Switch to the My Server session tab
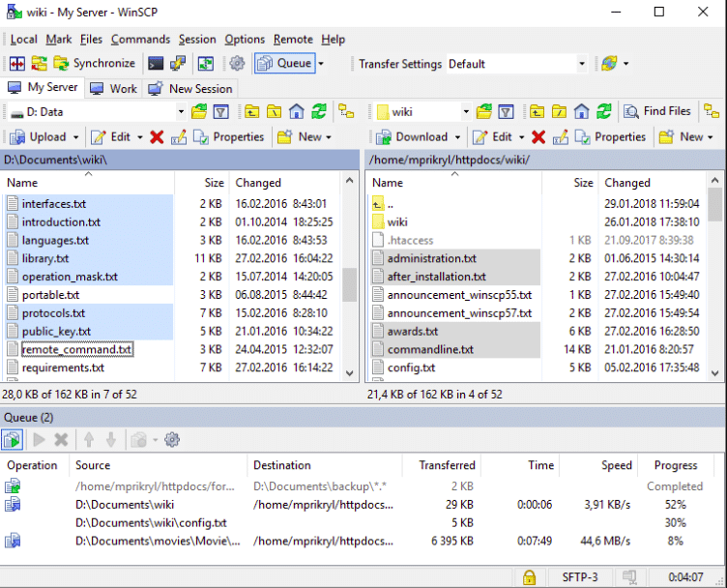This screenshot has width=727, height=588. point(43,87)
